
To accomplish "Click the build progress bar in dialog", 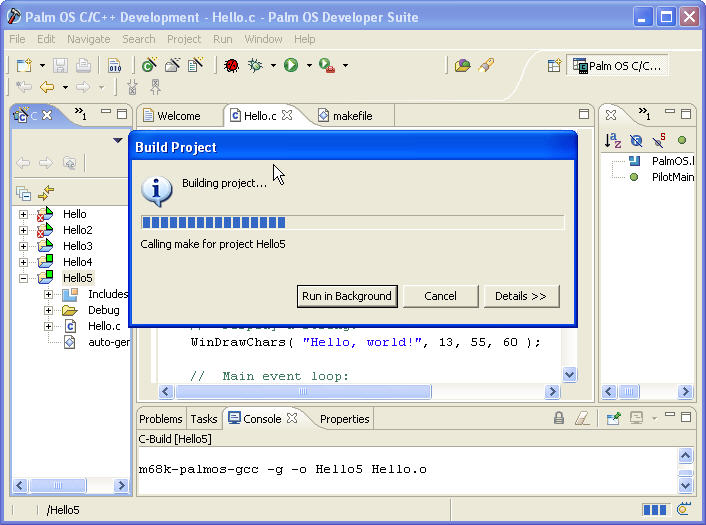I will [x=352, y=223].
